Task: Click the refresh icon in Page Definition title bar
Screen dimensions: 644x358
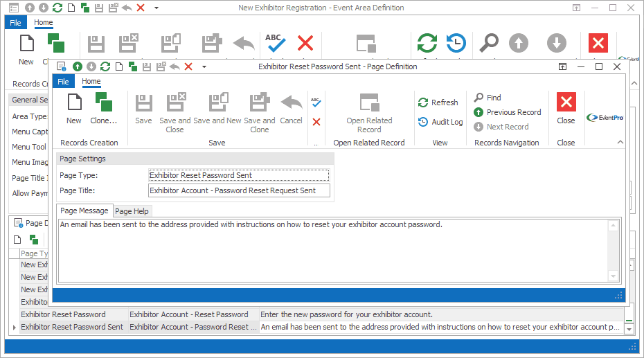Action: (x=105, y=66)
